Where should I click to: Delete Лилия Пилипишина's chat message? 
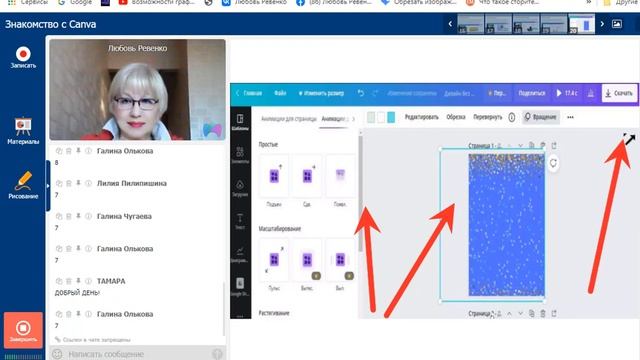(x=69, y=183)
